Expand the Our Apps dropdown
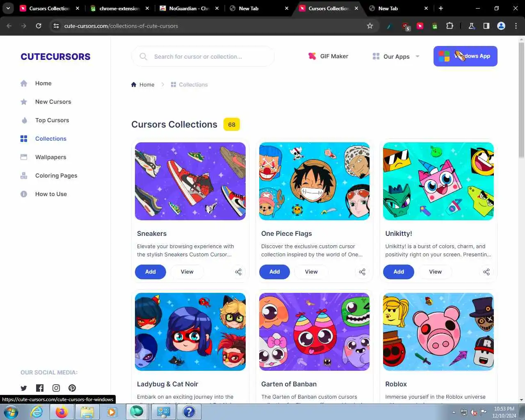This screenshot has height=420, width=525. (396, 57)
